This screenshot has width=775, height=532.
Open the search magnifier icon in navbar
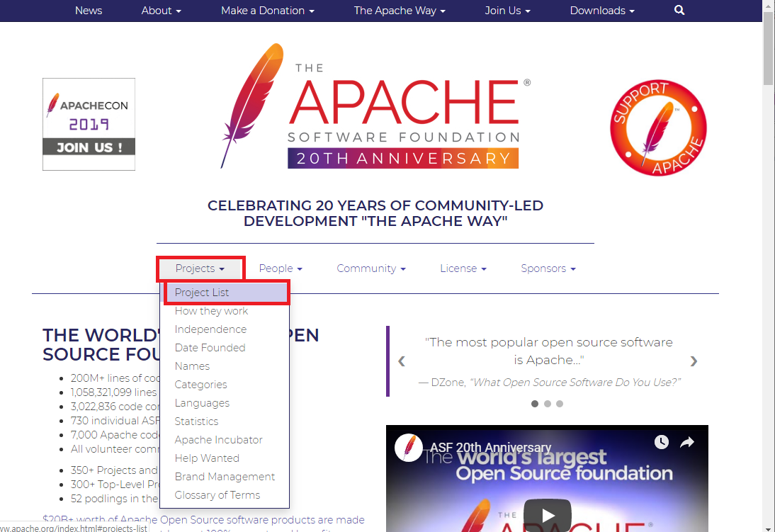(x=679, y=10)
